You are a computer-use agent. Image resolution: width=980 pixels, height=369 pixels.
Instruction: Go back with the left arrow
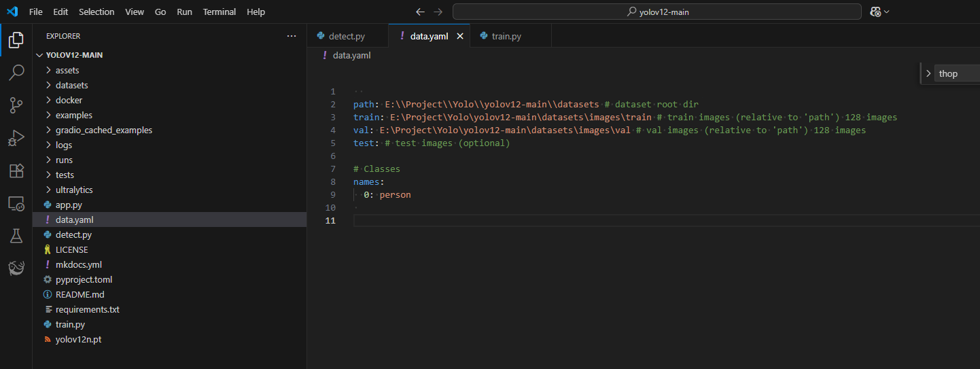coord(420,12)
